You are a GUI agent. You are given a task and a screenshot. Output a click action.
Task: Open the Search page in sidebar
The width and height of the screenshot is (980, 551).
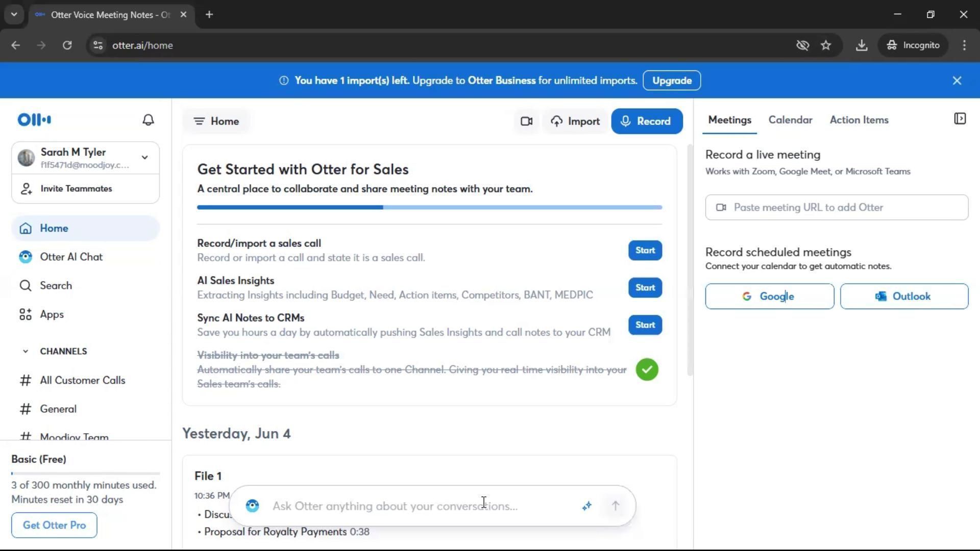(56, 286)
